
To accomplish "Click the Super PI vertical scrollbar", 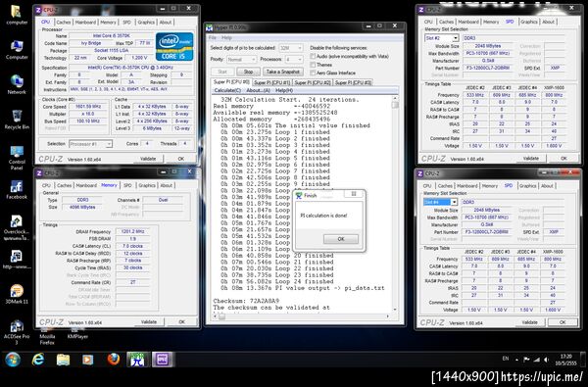I will click(395, 203).
